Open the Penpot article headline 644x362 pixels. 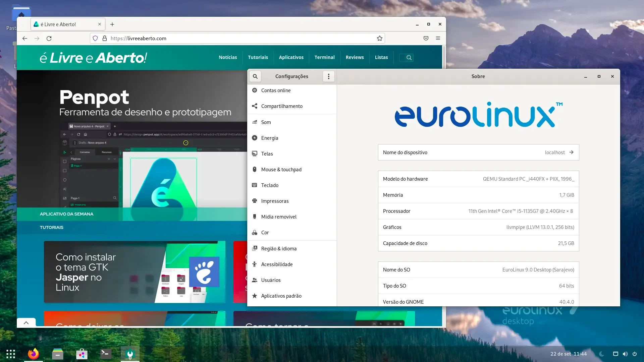pos(94,98)
